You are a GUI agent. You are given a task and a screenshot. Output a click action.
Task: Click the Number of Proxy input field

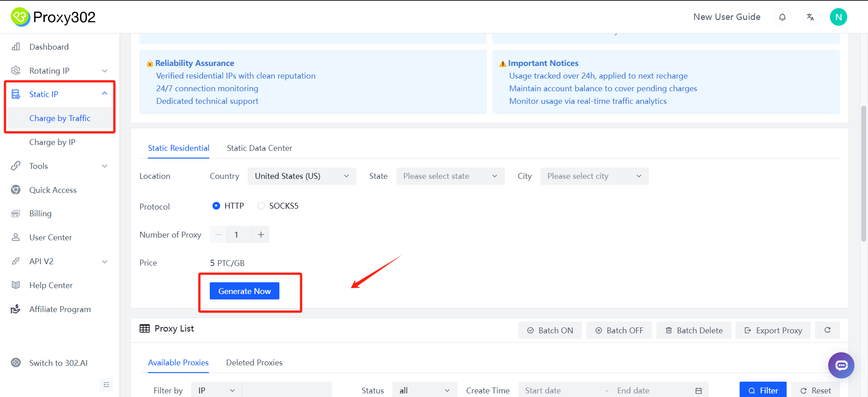click(x=240, y=234)
